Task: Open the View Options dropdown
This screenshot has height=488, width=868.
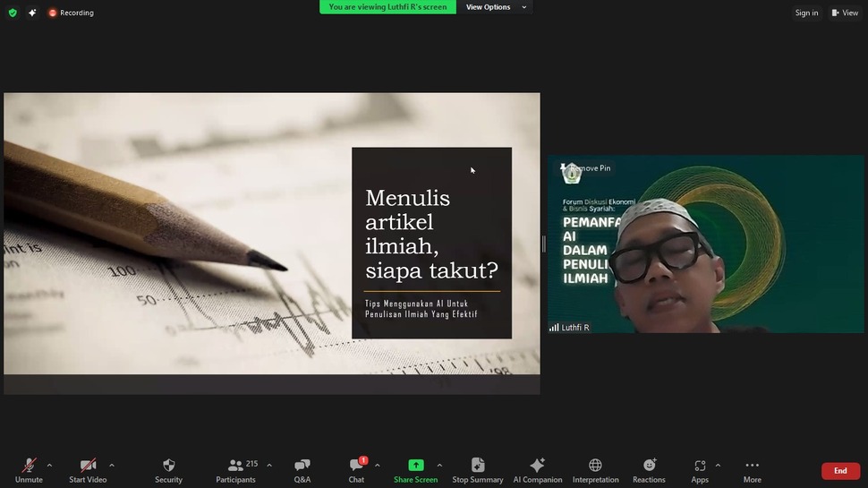Action: click(x=495, y=7)
